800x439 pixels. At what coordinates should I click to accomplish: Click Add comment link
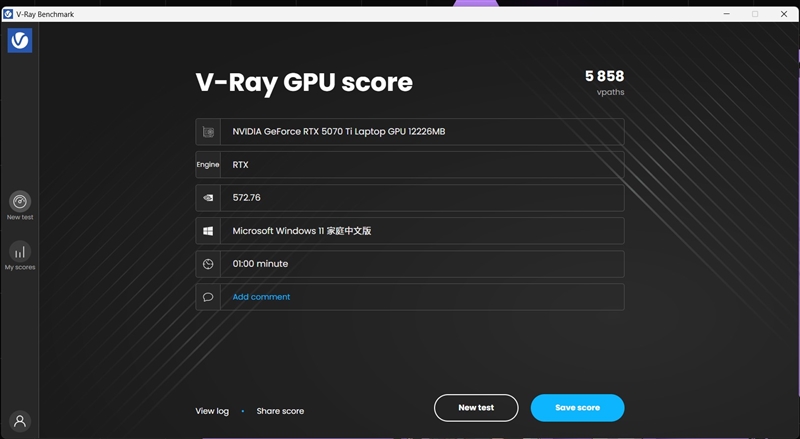261,297
